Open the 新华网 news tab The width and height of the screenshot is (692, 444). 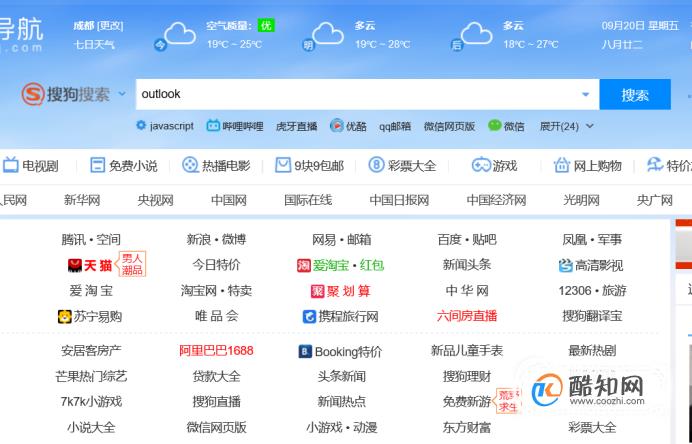82,200
